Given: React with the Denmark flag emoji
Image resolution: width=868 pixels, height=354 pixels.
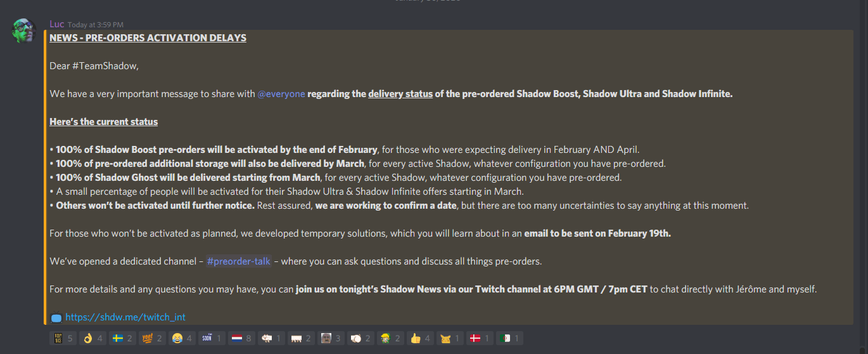Looking at the screenshot, I should click(x=480, y=339).
